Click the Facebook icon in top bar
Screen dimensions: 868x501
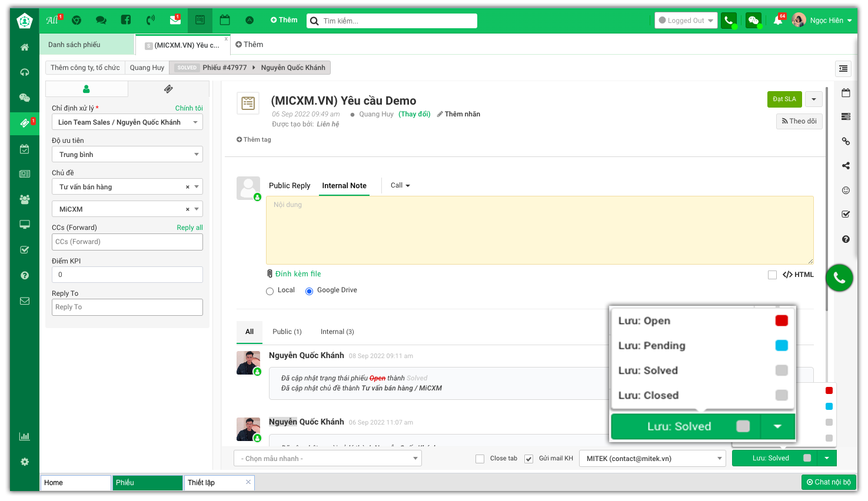click(126, 20)
